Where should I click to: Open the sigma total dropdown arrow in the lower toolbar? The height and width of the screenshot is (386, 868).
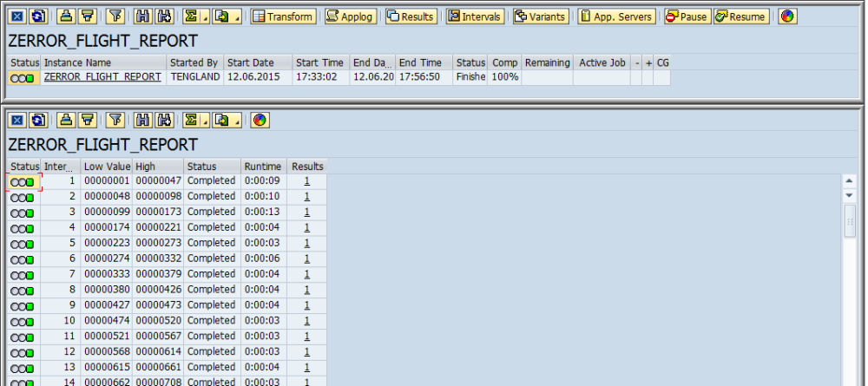206,120
